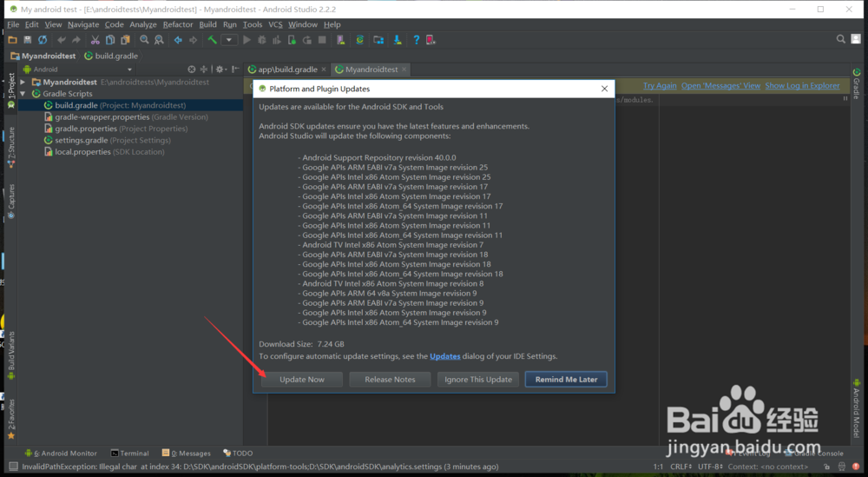Open the AVD Manager icon
868x477 pixels.
click(341, 40)
